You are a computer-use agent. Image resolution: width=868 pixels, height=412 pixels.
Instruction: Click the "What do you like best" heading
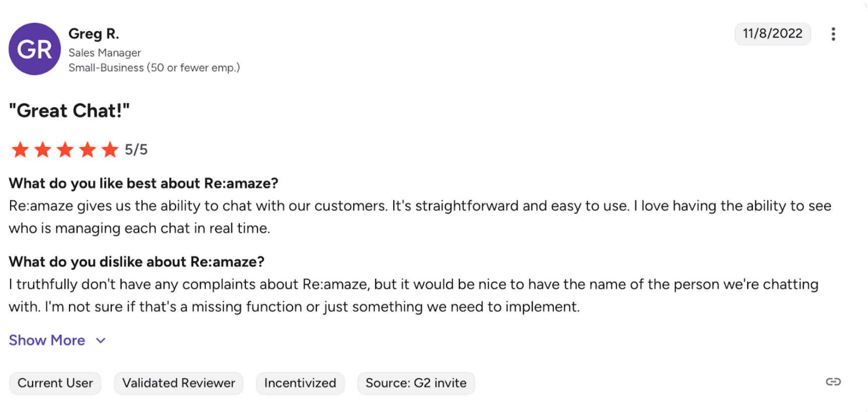143,183
